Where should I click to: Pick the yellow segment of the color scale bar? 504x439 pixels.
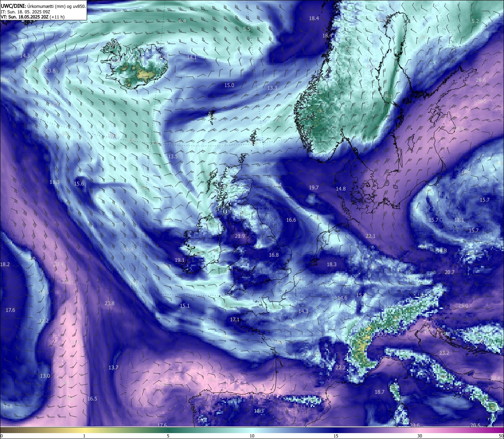(x=84, y=430)
